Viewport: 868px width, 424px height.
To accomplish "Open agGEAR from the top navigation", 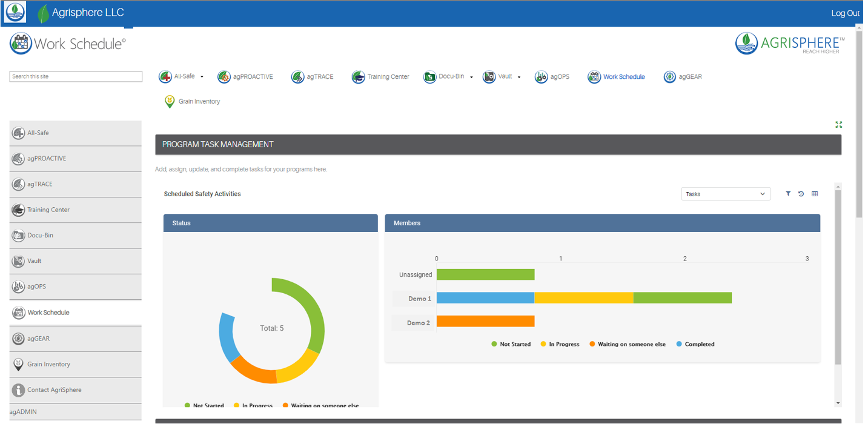I will pyautogui.click(x=683, y=77).
